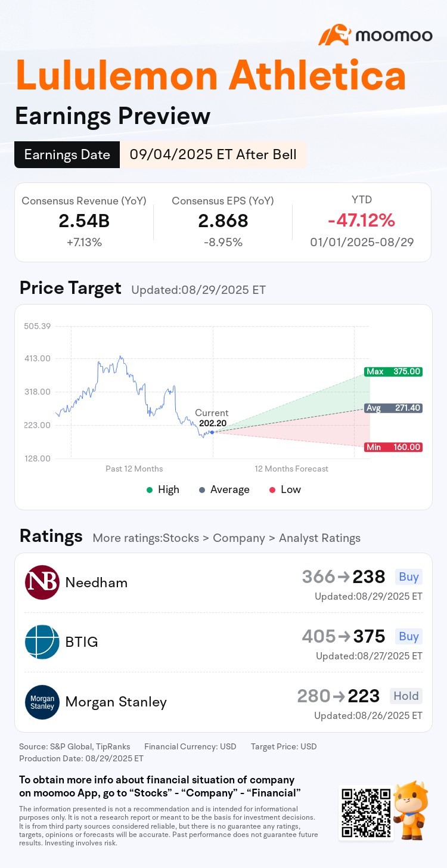Click the red Low legend dot
The width and height of the screenshot is (447, 868).
click(272, 489)
